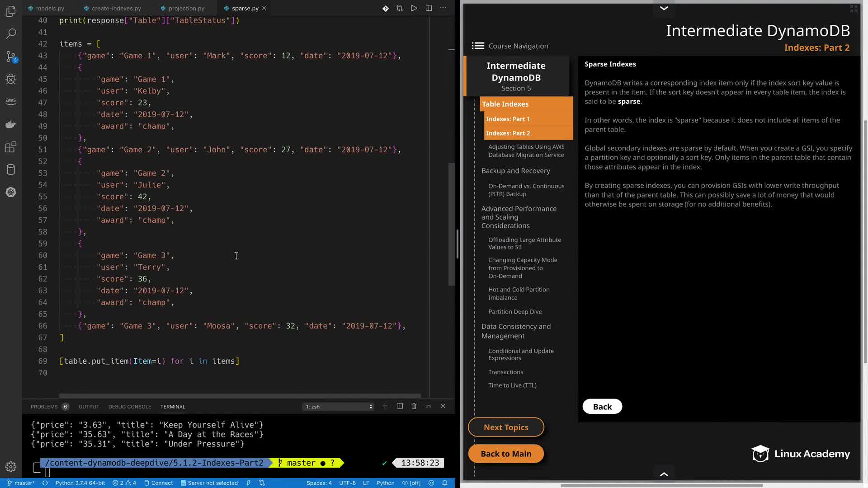This screenshot has height=488, width=868.
Task: Open Source Control view with badge
Action: point(11,56)
